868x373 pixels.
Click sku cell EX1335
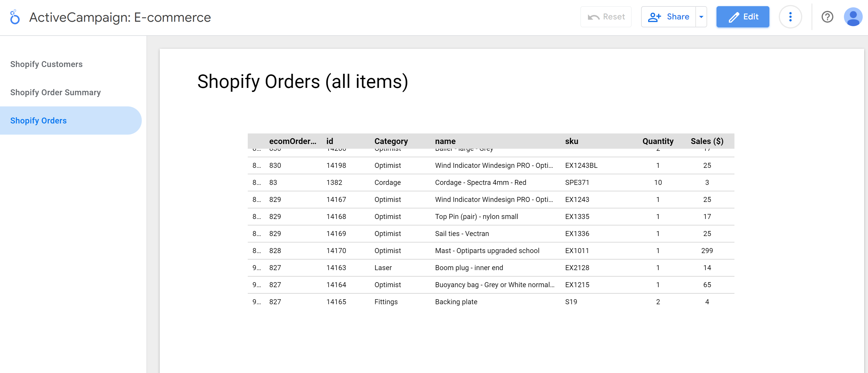click(577, 217)
